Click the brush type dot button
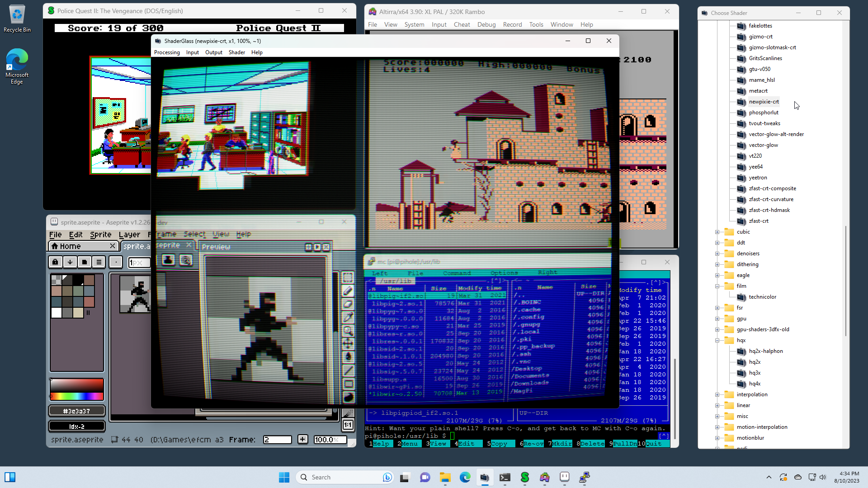868x488 pixels. (x=116, y=262)
